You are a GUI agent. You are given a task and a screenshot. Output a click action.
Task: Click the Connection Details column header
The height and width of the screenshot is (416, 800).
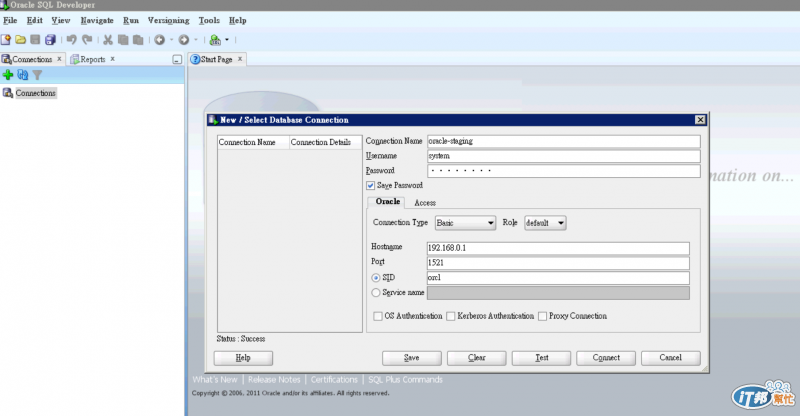(x=326, y=142)
